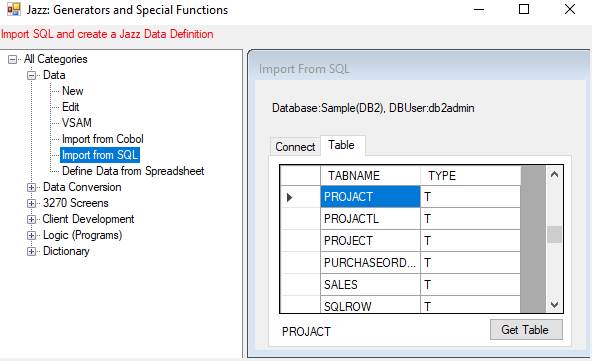The height and width of the screenshot is (361, 592).
Task: Expand the Data Conversion category
Action: tap(32, 187)
